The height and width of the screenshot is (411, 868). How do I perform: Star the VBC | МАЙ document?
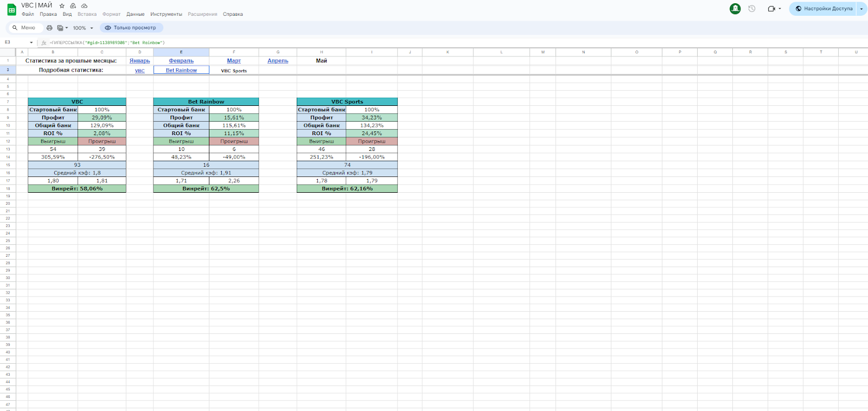tap(62, 6)
